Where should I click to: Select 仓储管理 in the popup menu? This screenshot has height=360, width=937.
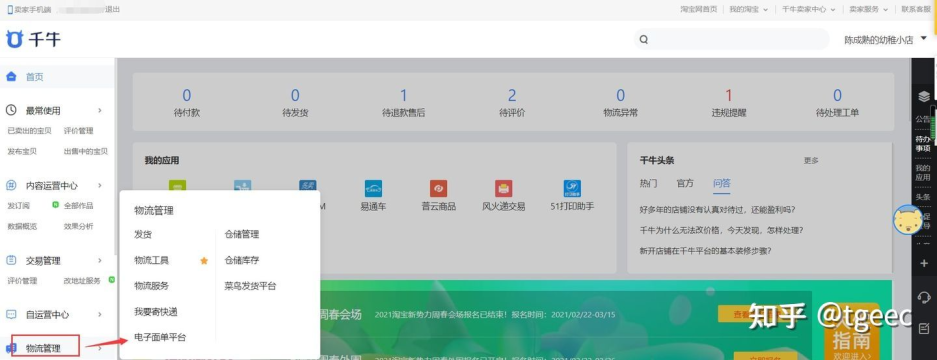pos(241,234)
